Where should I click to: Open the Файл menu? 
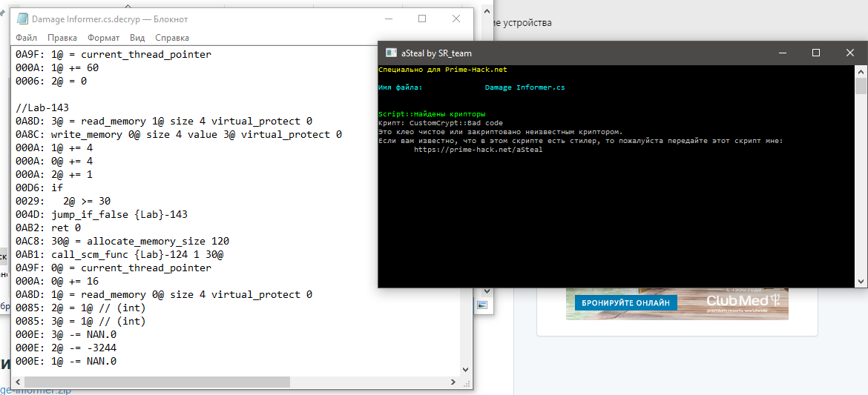[26, 38]
